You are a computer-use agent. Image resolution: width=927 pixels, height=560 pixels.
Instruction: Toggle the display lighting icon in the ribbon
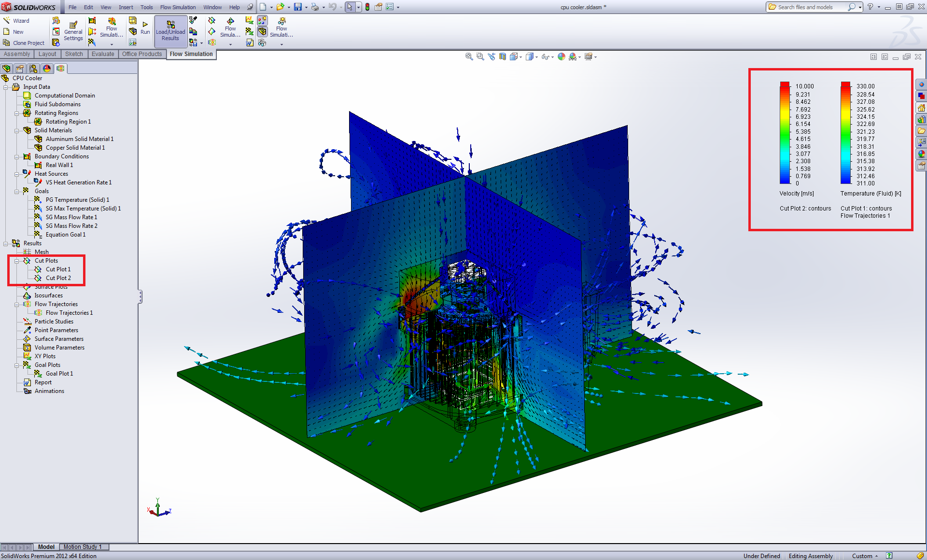tap(262, 20)
